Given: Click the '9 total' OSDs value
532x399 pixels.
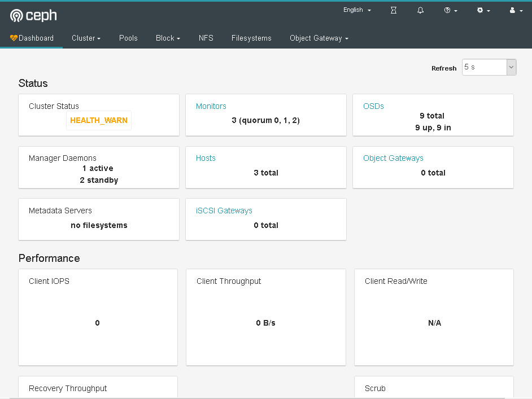Looking at the screenshot, I should pos(432,116).
